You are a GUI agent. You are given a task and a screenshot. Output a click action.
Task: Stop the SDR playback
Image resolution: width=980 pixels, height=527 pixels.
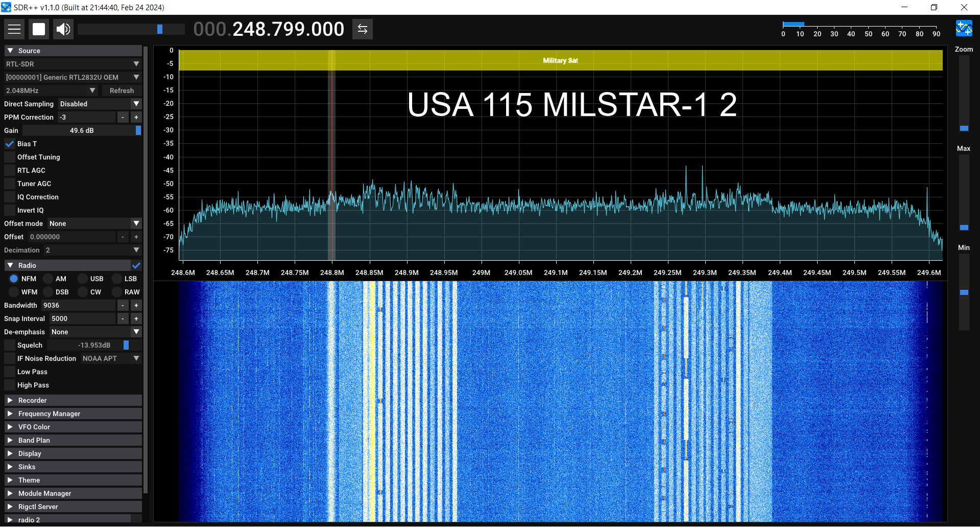(x=39, y=29)
